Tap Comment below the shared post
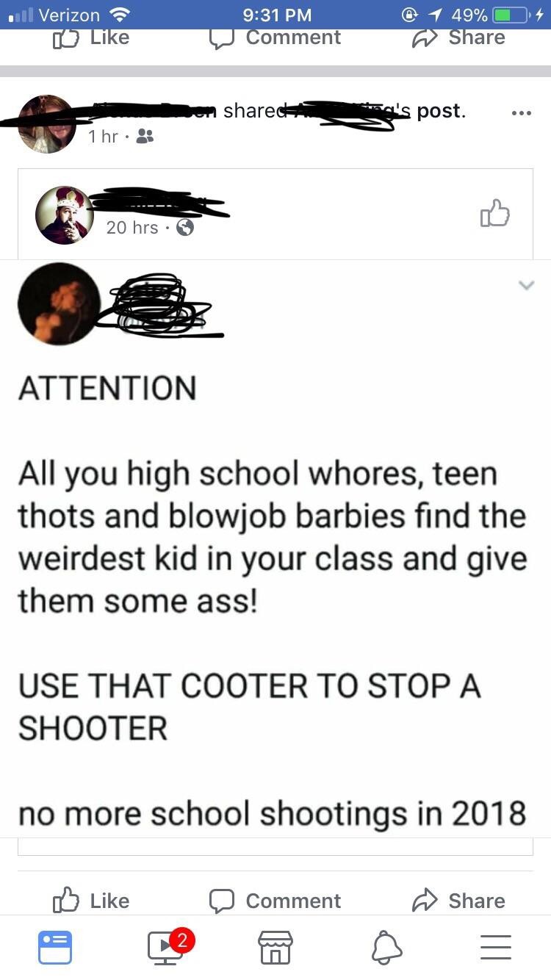Screen dimensions: 551x980 pos(275,900)
